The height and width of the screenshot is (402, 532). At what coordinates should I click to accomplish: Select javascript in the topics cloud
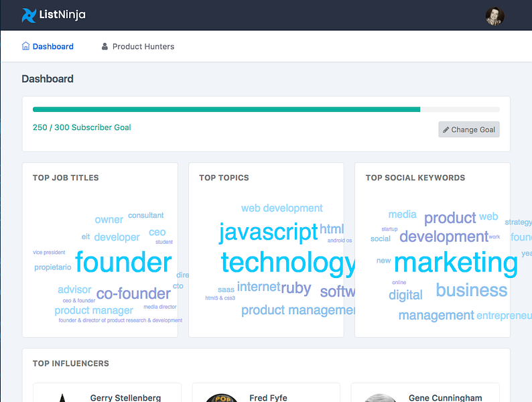(269, 232)
